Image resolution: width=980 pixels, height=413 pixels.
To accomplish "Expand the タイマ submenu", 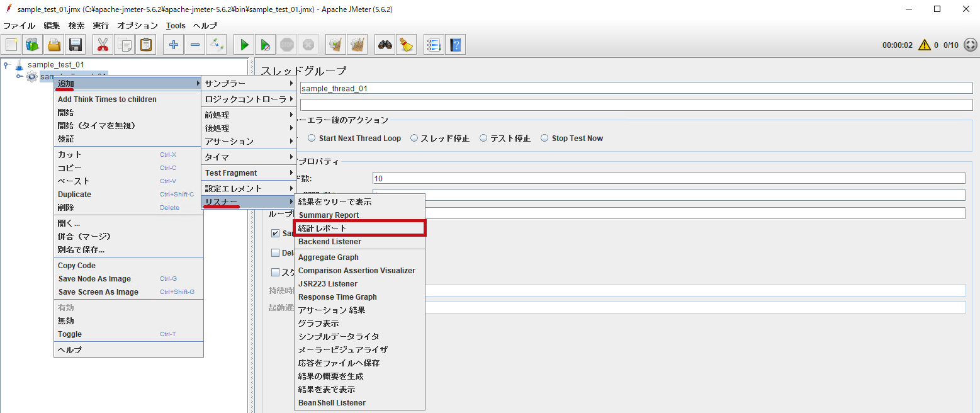I will pos(249,157).
